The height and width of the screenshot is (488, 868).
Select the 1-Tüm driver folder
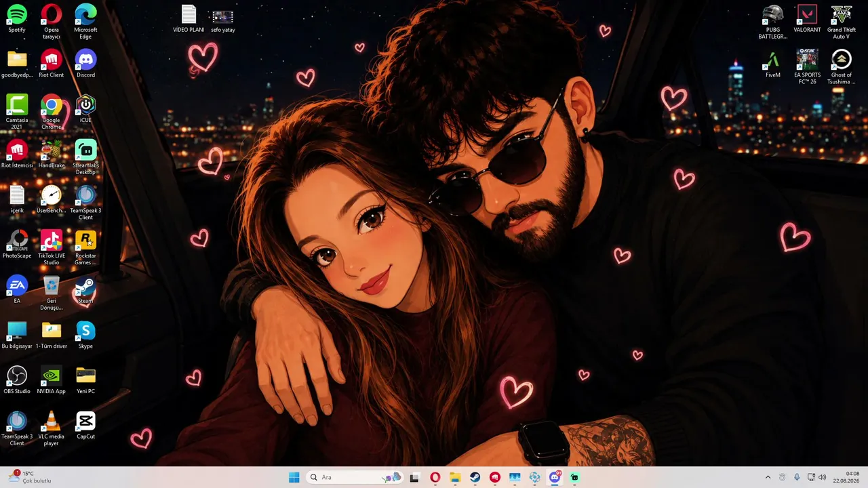tap(52, 335)
